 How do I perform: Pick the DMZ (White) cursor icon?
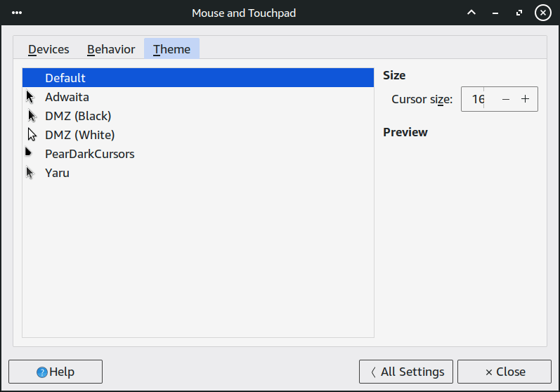point(32,135)
